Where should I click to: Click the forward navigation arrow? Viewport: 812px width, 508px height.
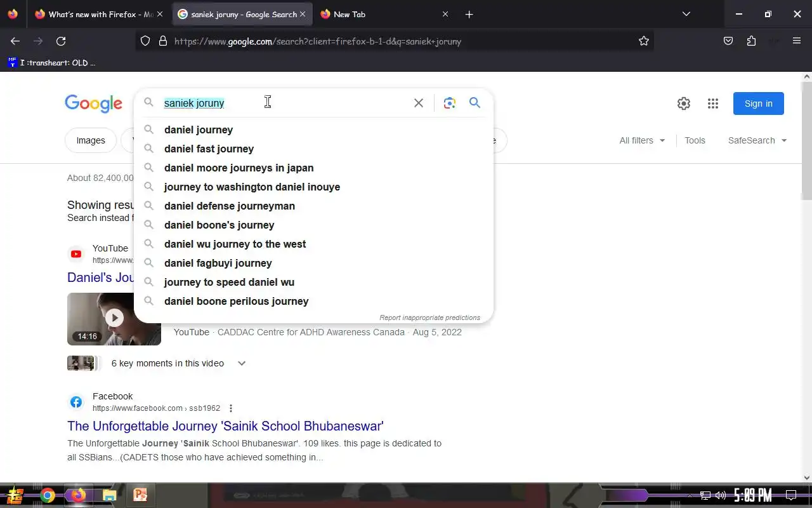(x=38, y=41)
